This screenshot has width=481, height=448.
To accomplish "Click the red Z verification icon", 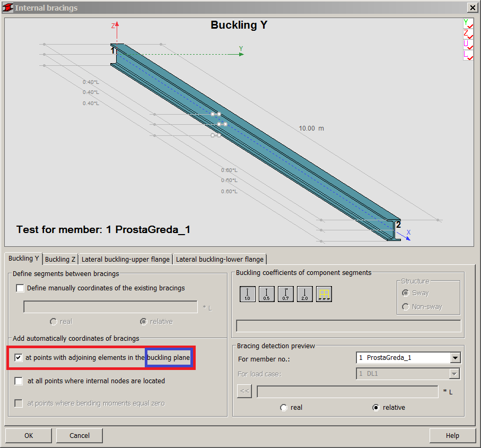I will click(469, 33).
